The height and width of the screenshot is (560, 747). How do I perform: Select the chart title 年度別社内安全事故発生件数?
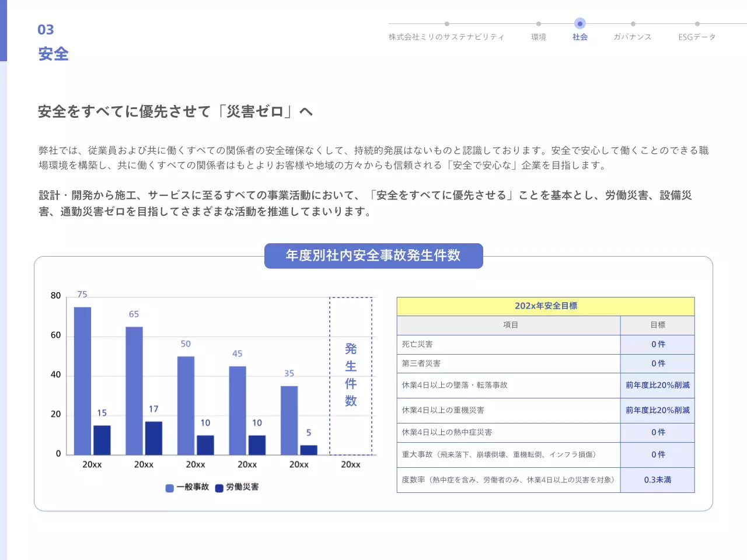tap(373, 256)
